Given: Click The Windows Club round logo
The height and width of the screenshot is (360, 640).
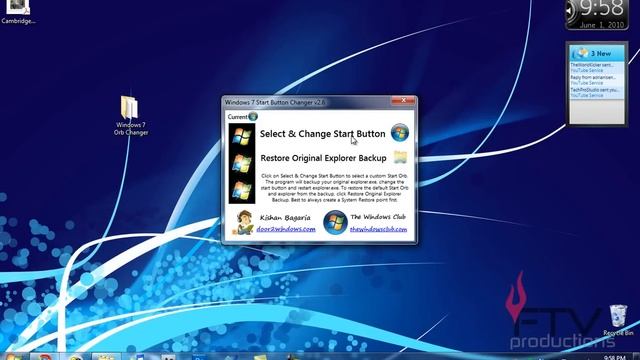Looking at the screenshot, I should click(x=335, y=222).
